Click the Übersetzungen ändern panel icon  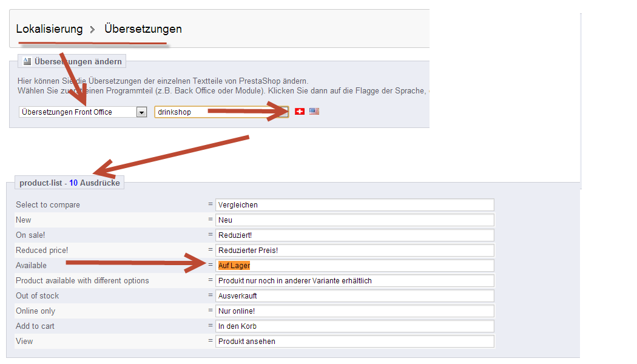click(27, 61)
